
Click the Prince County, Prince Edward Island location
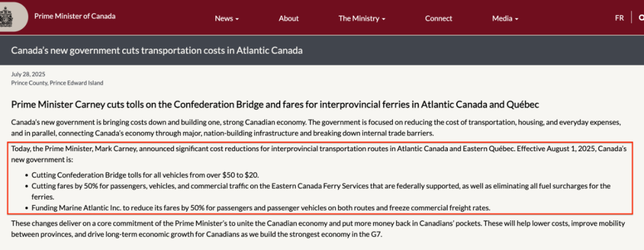click(x=57, y=83)
